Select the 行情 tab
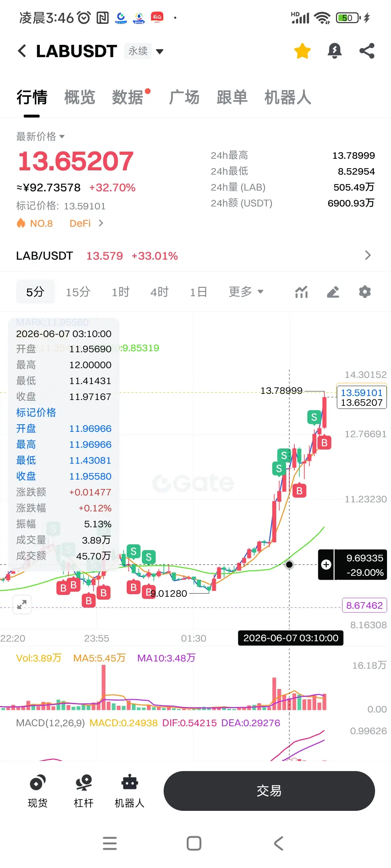Image resolution: width=391 pixels, height=868 pixels. (32, 97)
